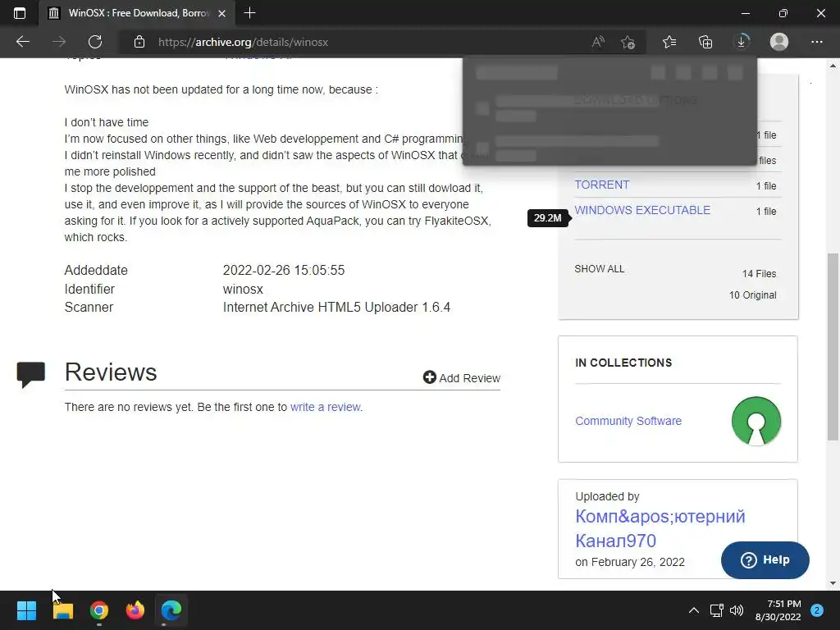Reload the archive.org page

click(95, 42)
